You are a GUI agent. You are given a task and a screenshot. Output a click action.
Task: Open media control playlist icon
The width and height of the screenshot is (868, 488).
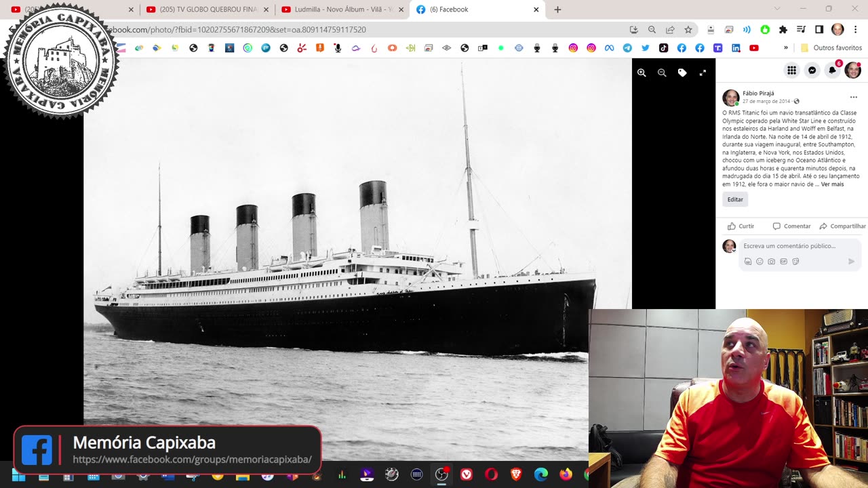(801, 30)
